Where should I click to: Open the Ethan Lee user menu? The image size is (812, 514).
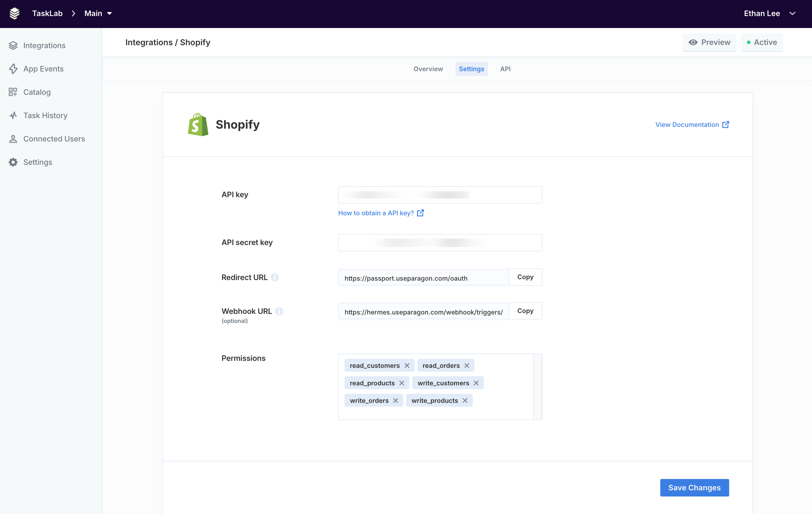point(770,13)
